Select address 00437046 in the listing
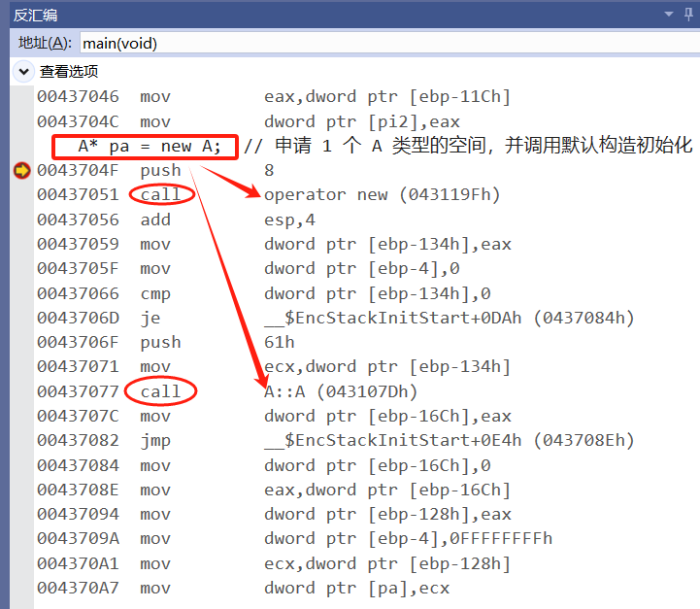The width and height of the screenshot is (700, 609). pyautogui.click(x=78, y=96)
